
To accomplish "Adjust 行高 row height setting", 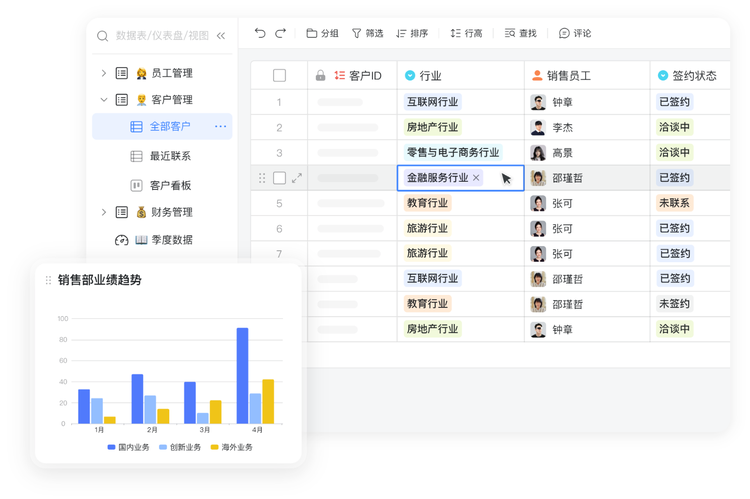I will pyautogui.click(x=466, y=33).
